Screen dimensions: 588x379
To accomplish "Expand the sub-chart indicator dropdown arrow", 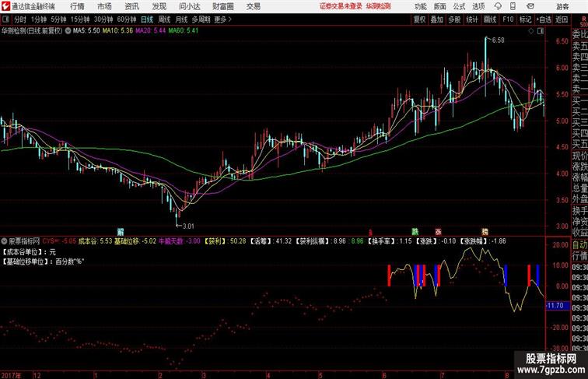I will click(x=4, y=241).
